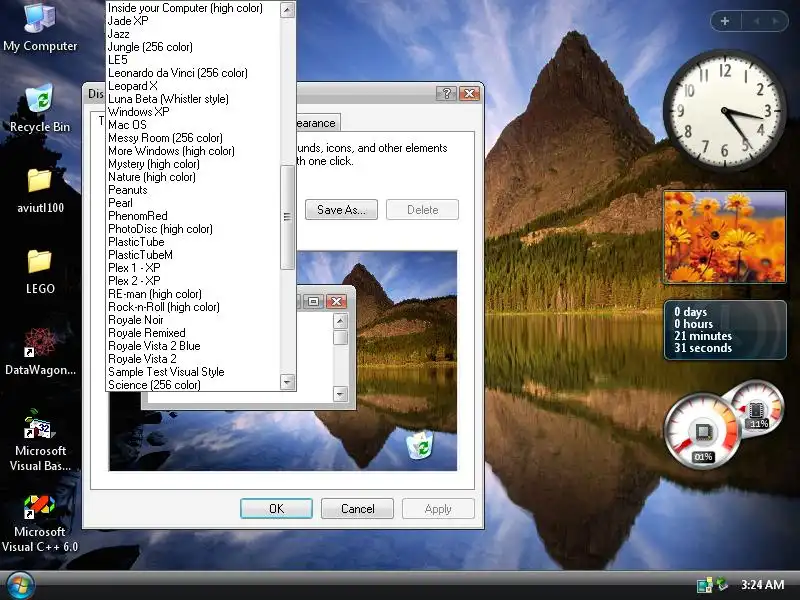800x600 pixels.
Task: Pick PlasticTube theme
Action: click(x=193, y=242)
